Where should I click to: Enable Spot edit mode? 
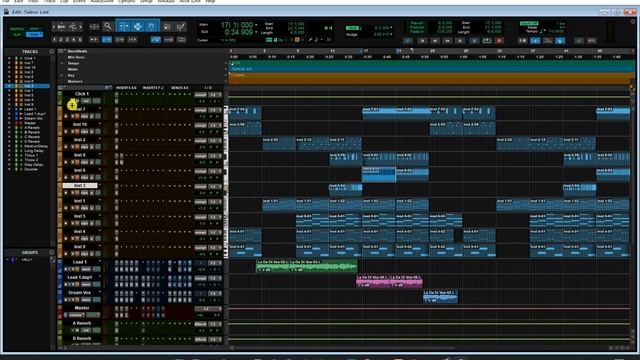(34, 29)
